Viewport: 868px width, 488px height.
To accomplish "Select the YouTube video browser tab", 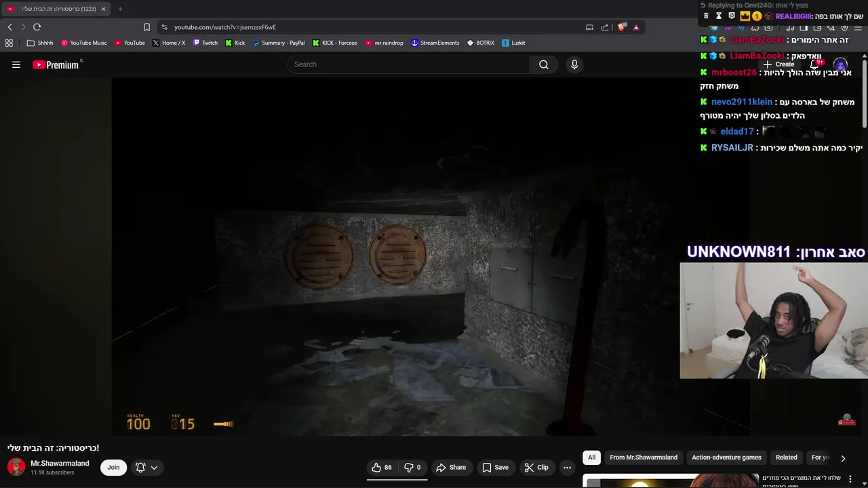I will pyautogui.click(x=56, y=9).
